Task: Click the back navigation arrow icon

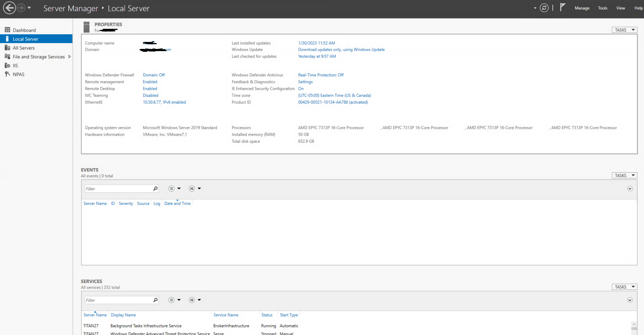Action: click(9, 8)
